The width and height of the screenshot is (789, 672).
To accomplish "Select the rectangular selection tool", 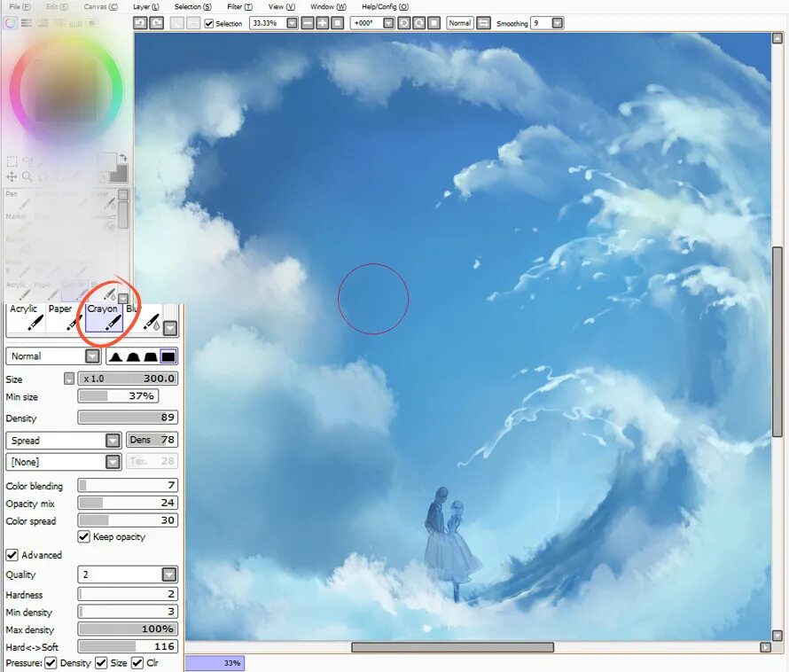I will [x=12, y=161].
